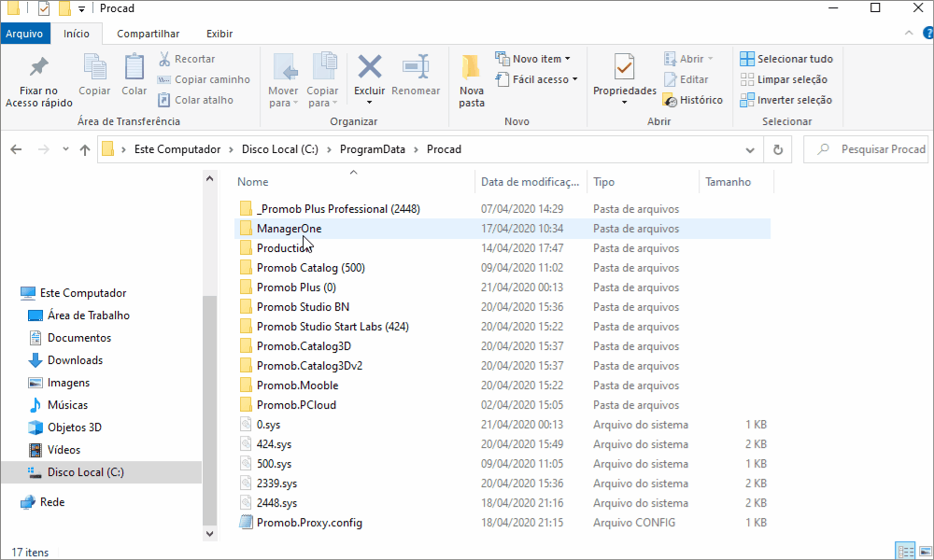
Task: Select the Promob.PCloud folder
Action: click(x=296, y=405)
